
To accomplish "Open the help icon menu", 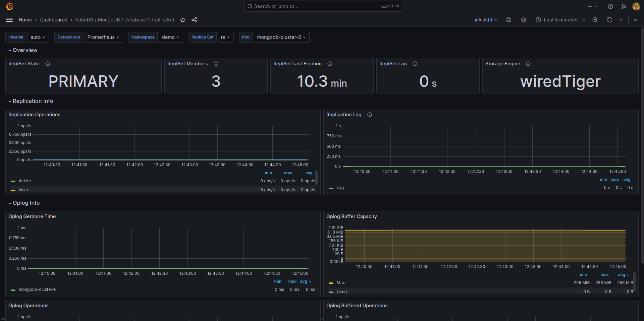I will [610, 6].
